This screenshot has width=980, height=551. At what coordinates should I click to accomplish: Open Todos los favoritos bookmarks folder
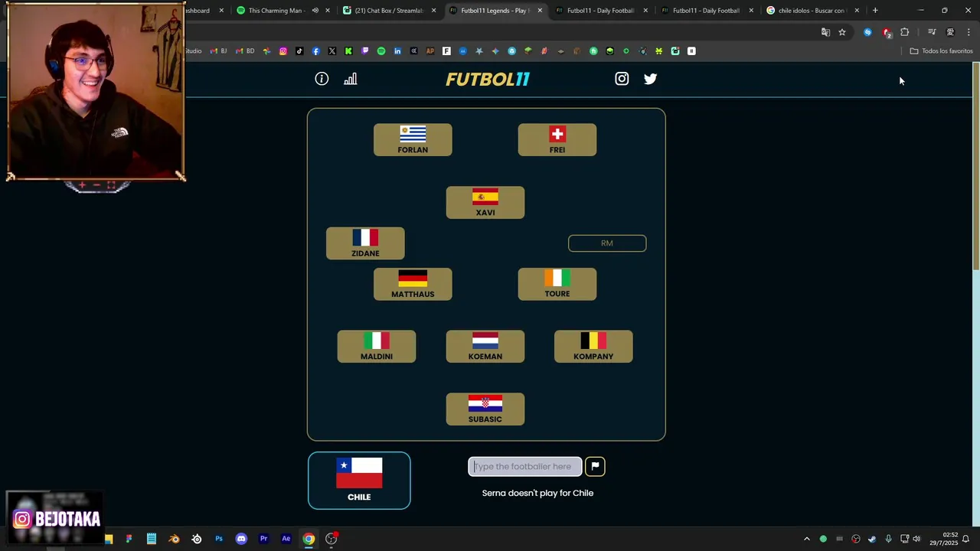[x=941, y=51]
